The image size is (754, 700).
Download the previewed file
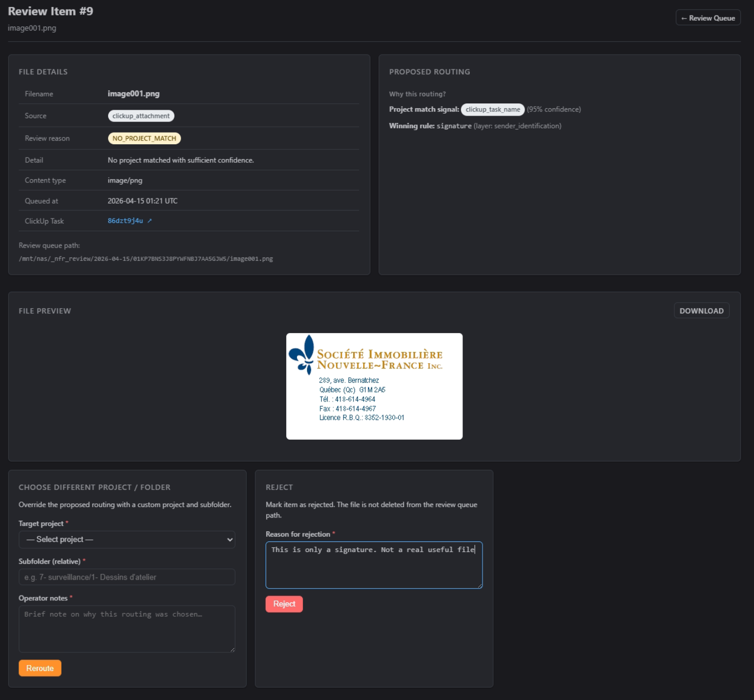click(x=701, y=311)
